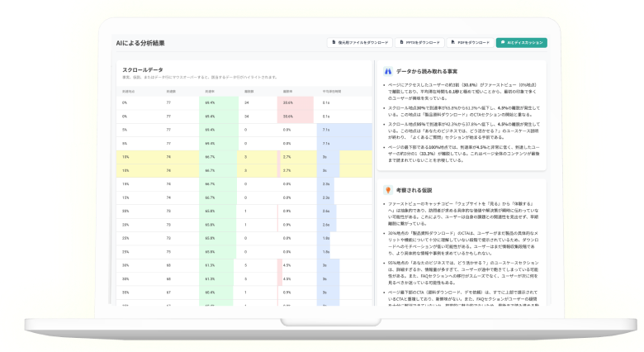Image resolution: width=644 pixels, height=352 pixels.
Task: Click the スクロールデータ section heading
Action: pyautogui.click(x=142, y=71)
